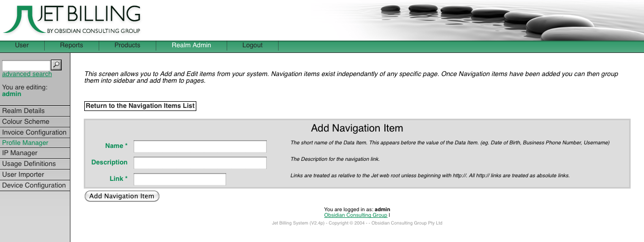The image size is (644, 242).
Task: Click the magnifying glass search icon
Action: click(57, 65)
